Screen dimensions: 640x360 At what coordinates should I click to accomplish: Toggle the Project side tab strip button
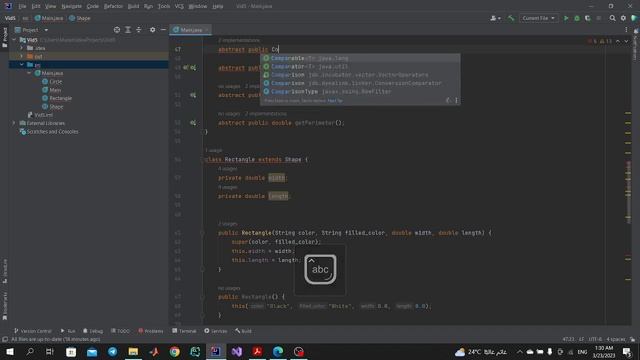4,38
